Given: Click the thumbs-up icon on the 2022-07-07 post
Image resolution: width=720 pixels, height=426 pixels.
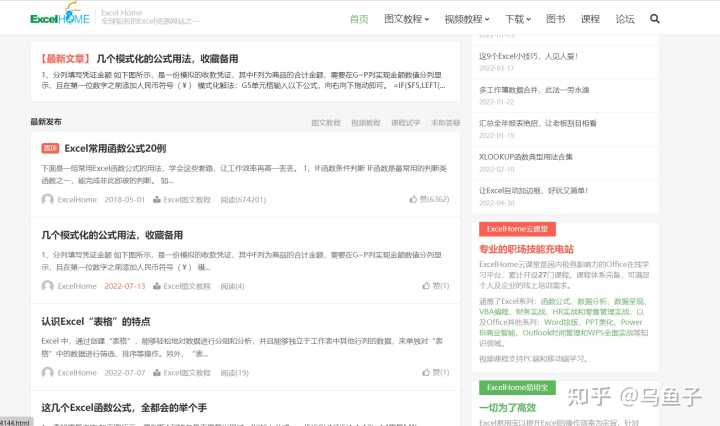Looking at the screenshot, I should 426,372.
